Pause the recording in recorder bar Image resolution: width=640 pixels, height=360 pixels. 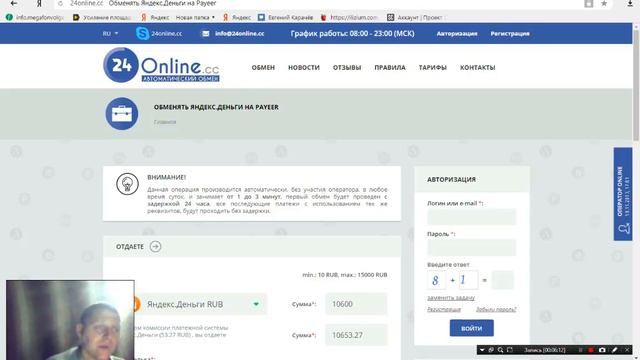580,350
